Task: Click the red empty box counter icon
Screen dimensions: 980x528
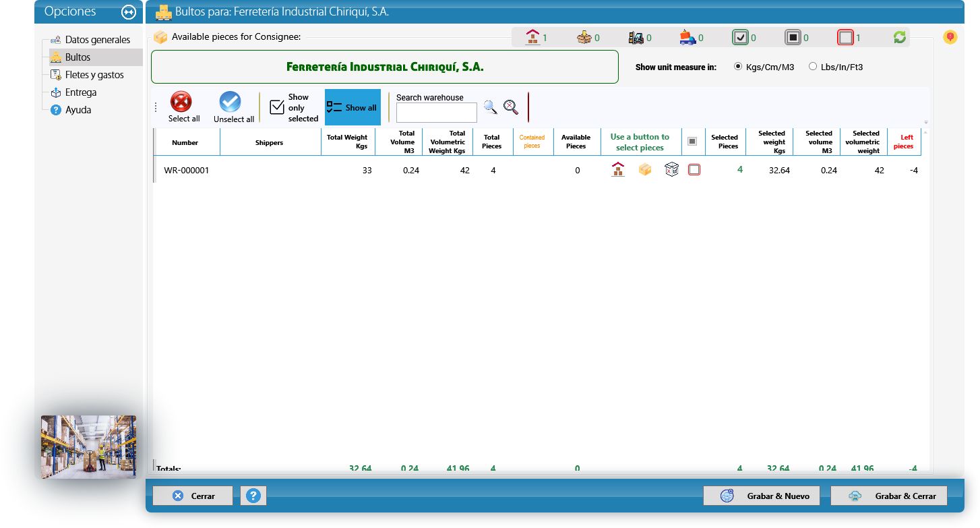Action: click(x=845, y=38)
